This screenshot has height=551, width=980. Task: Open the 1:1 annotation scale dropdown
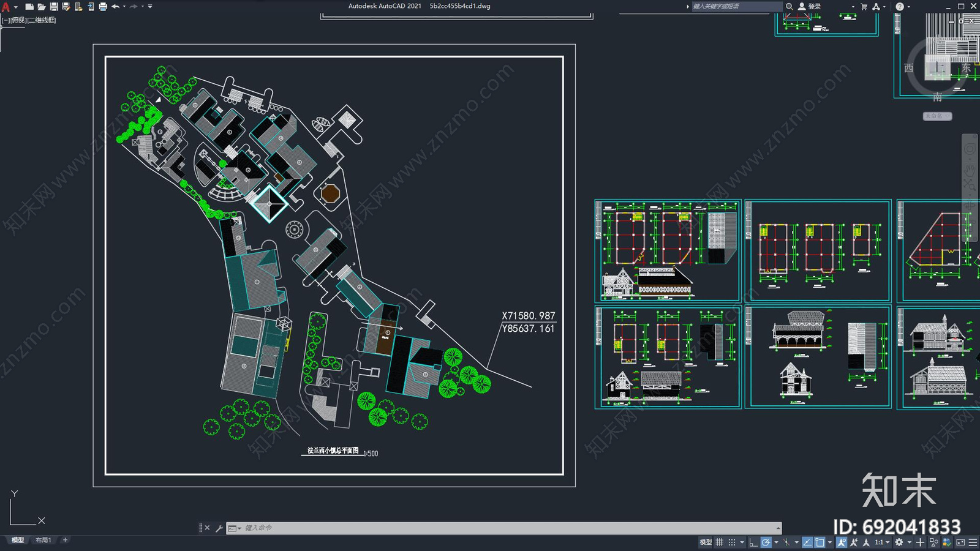882,542
